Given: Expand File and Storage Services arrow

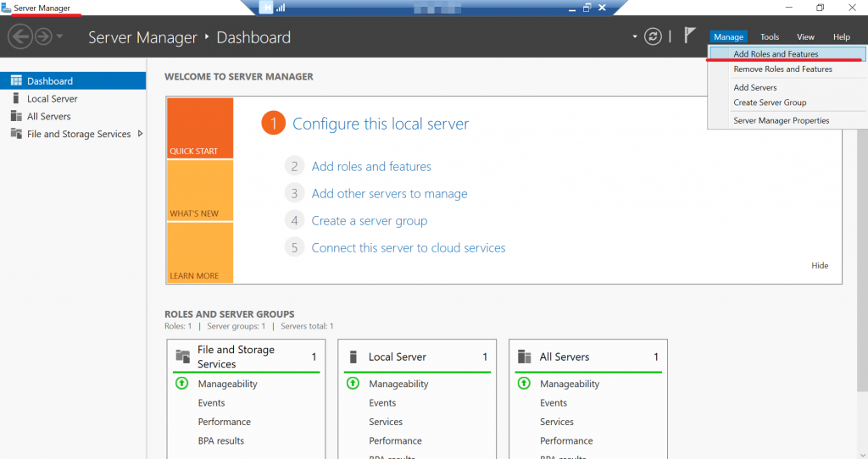Looking at the screenshot, I should click(140, 134).
